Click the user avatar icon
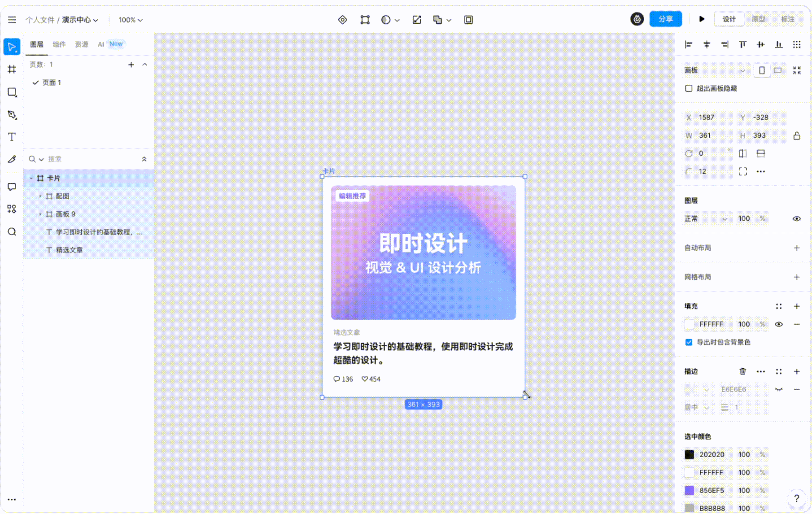Image resolution: width=812 pixels, height=514 pixels. click(637, 19)
